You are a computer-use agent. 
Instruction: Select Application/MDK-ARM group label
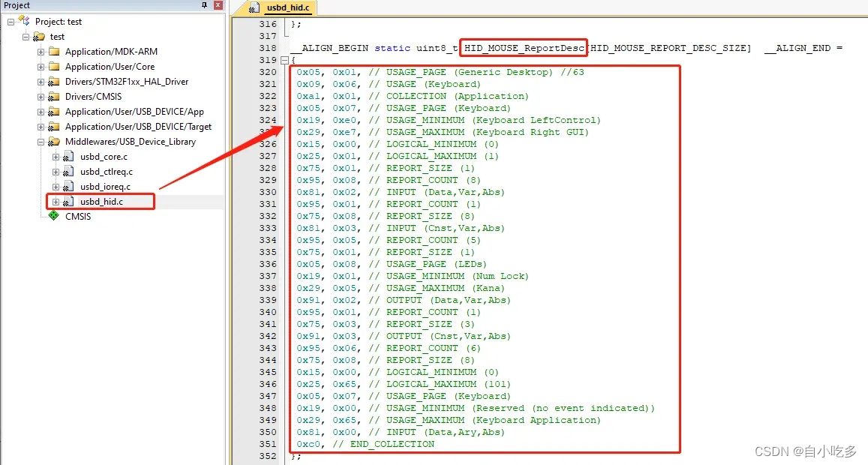point(111,52)
